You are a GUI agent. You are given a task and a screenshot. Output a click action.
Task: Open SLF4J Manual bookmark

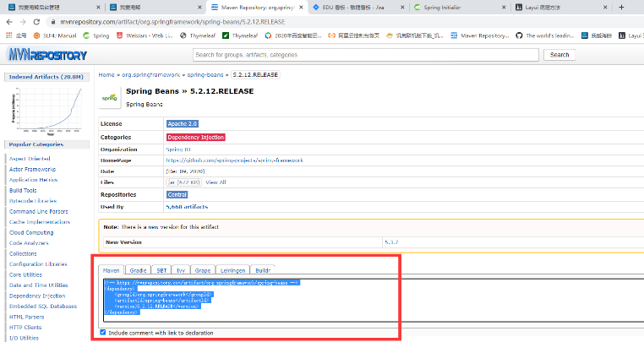click(55, 35)
